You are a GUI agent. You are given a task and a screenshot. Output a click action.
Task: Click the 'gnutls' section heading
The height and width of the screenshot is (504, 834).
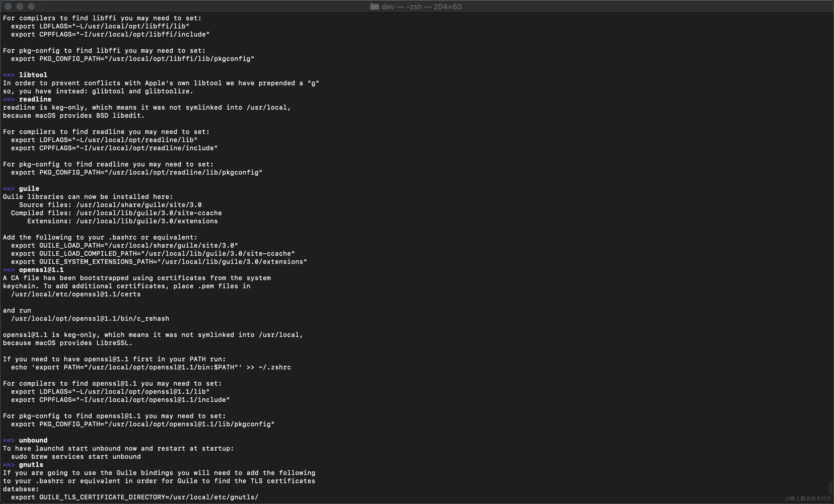31,465
